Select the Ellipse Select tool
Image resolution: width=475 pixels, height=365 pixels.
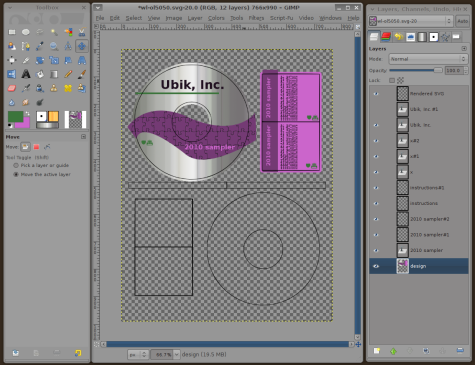point(26,32)
